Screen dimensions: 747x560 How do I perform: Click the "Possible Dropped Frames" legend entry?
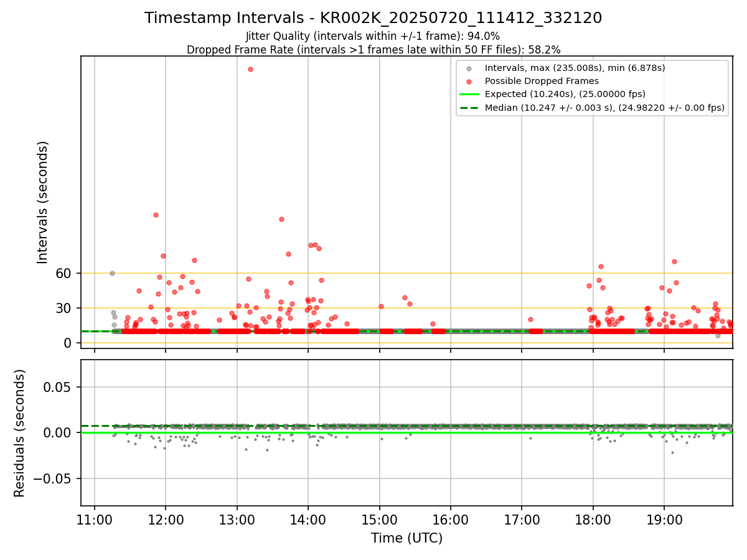pos(542,81)
